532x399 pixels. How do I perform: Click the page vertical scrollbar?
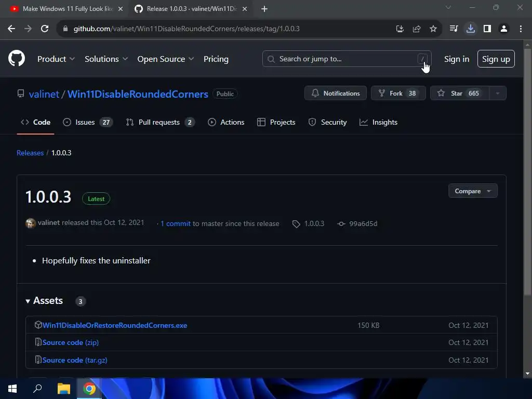pyautogui.click(x=527, y=173)
